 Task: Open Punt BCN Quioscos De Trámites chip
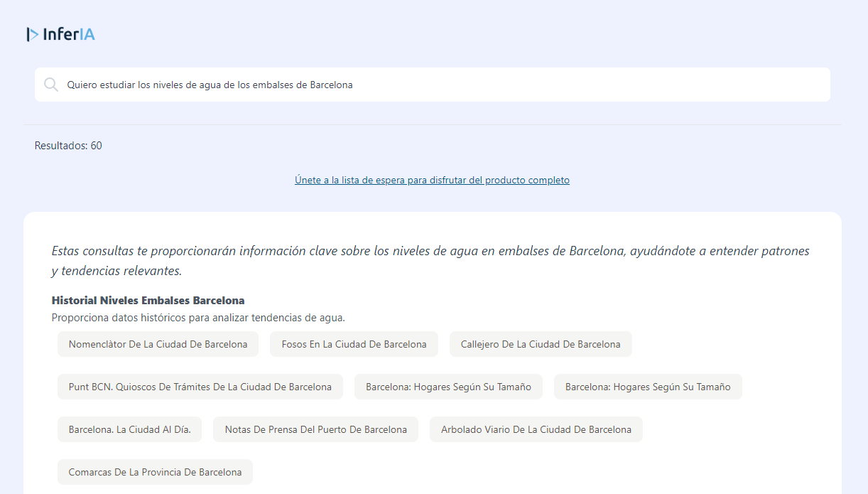point(200,387)
